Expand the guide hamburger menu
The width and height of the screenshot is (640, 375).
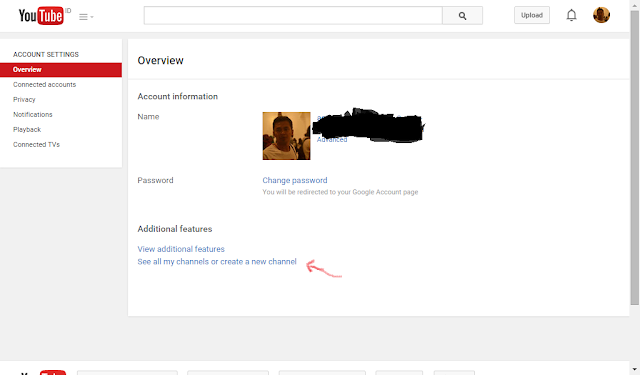(x=86, y=17)
